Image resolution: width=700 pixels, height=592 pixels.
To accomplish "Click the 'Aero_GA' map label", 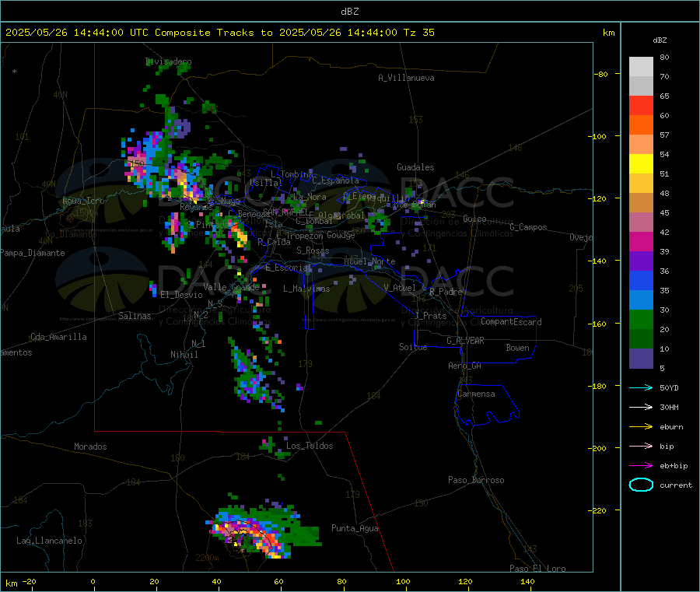I will click(x=464, y=366).
